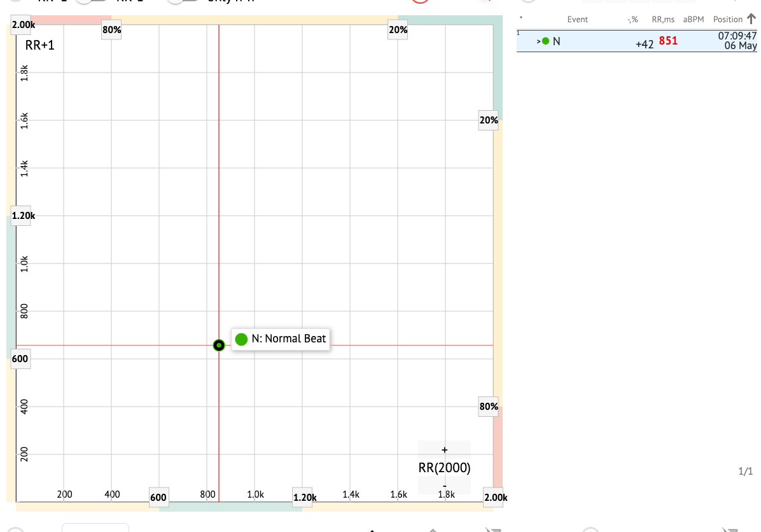Click the Position column sort arrow
This screenshot has width=761, height=532.
coord(751,19)
